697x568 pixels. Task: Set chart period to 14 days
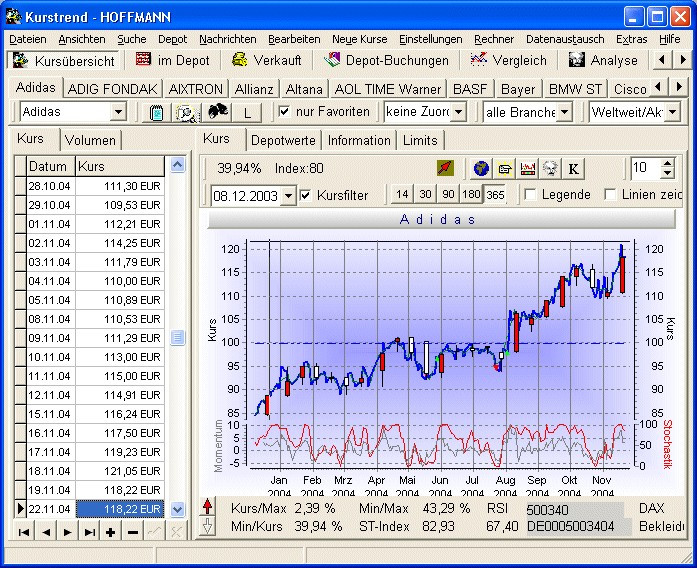point(402,195)
